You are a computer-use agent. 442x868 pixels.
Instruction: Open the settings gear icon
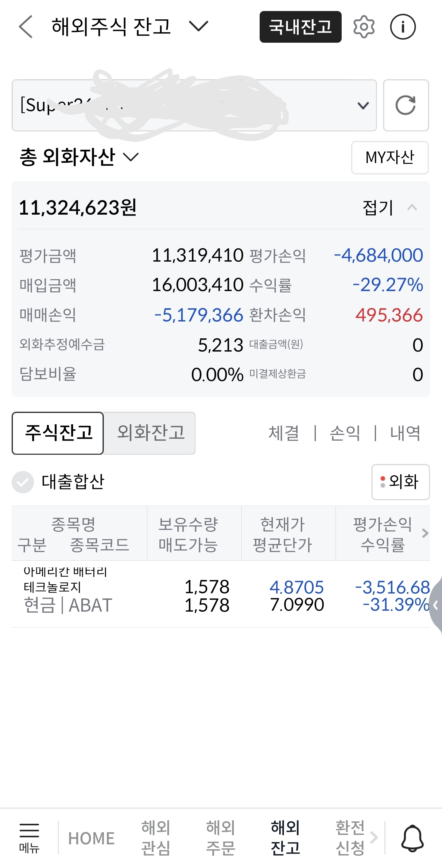tap(364, 27)
